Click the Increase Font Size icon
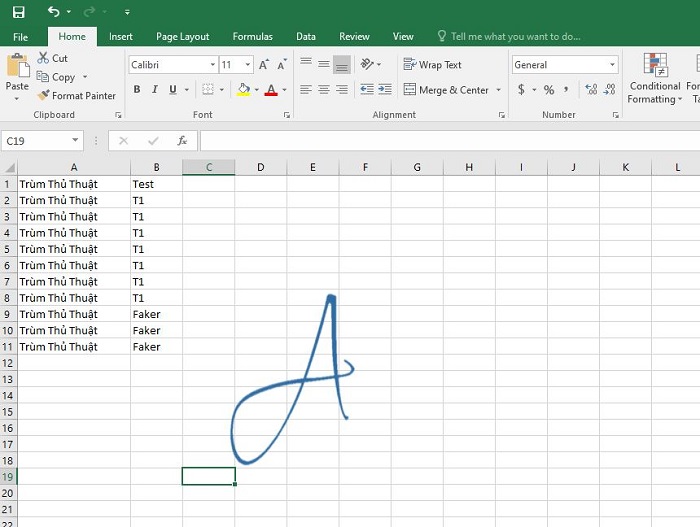The image size is (700, 527). [x=264, y=65]
